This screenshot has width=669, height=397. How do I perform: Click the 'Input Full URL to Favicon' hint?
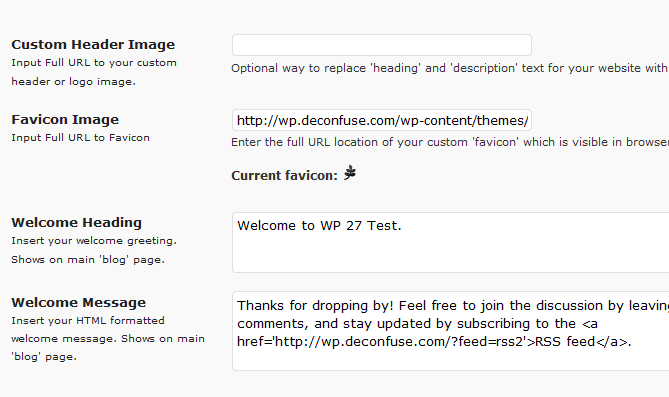pos(80,137)
